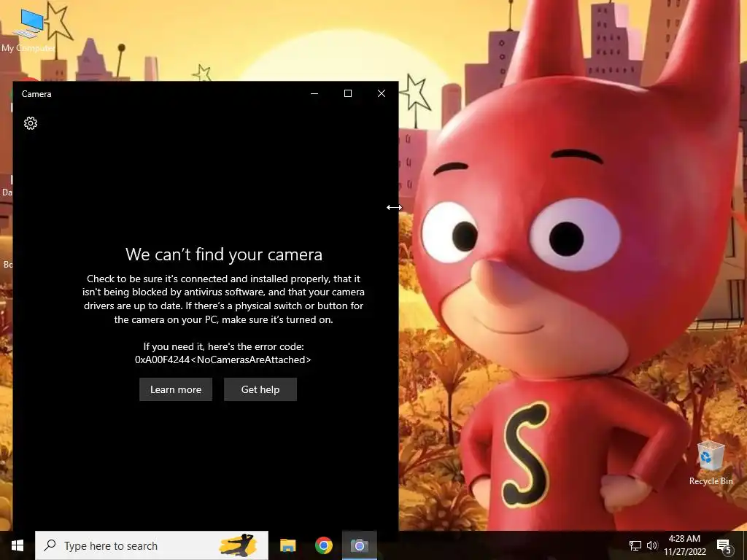The image size is (747, 560).
Task: Open the network status tray icon
Action: click(635, 545)
